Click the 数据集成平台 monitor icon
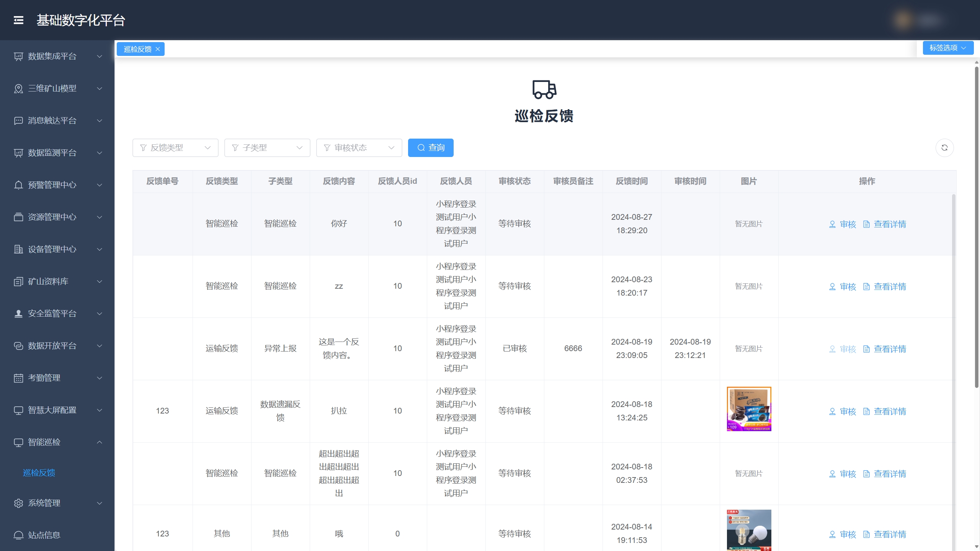 (18, 57)
